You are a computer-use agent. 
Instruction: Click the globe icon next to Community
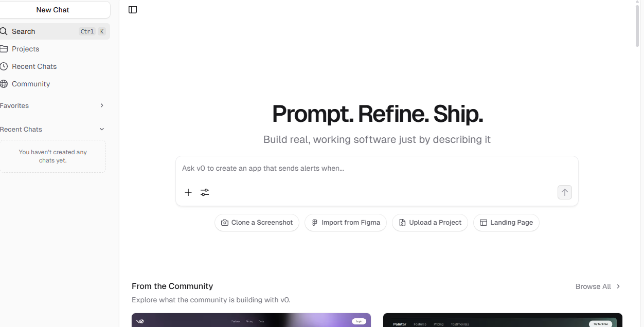tap(4, 84)
